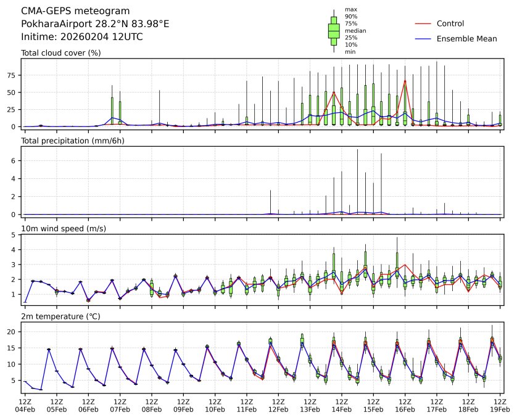Click the red Control legend line
This screenshot has width=517, height=420.
pos(423,24)
